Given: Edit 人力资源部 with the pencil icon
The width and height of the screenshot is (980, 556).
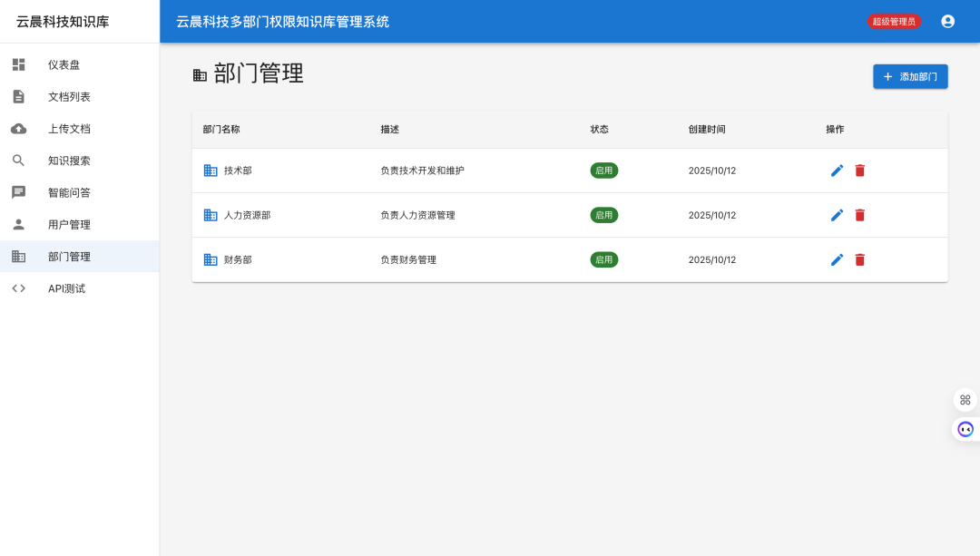Looking at the screenshot, I should click(837, 215).
